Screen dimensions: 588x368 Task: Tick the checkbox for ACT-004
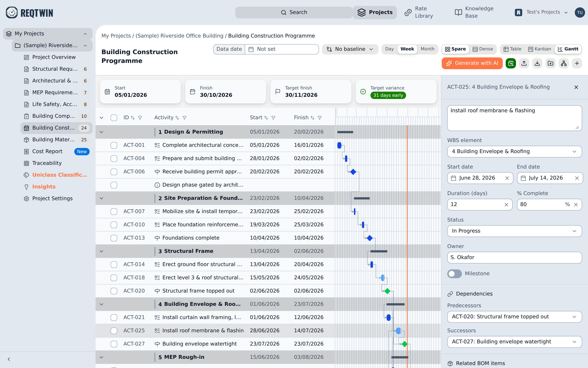coord(114,158)
